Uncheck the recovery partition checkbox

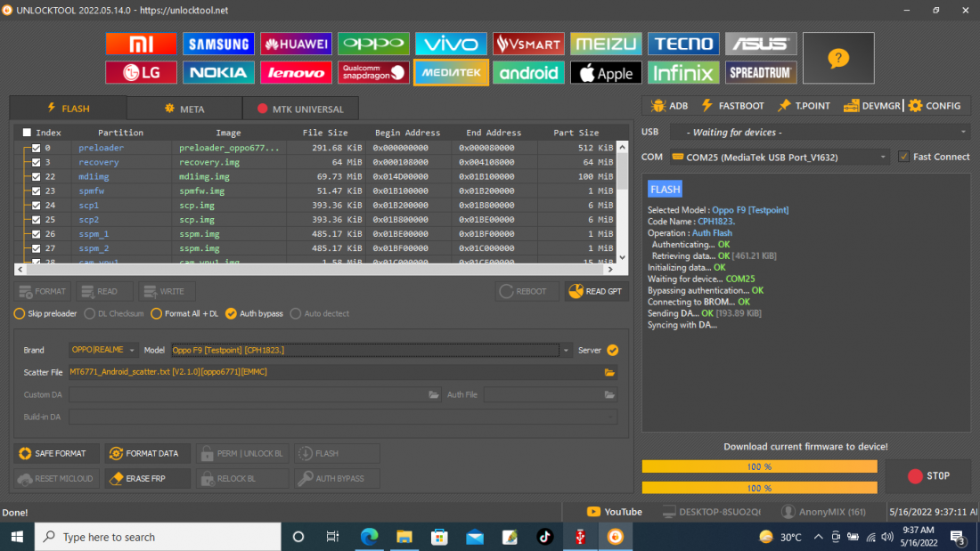coord(37,162)
